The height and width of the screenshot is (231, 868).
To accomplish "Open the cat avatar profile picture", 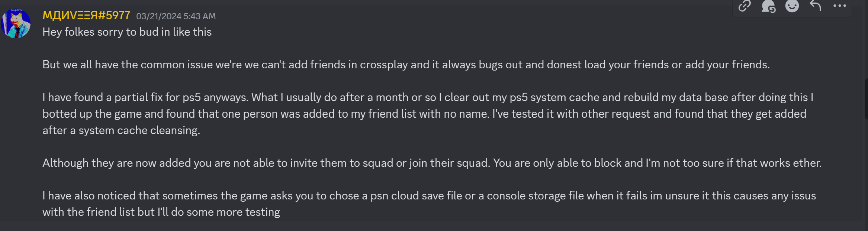I will [16, 24].
